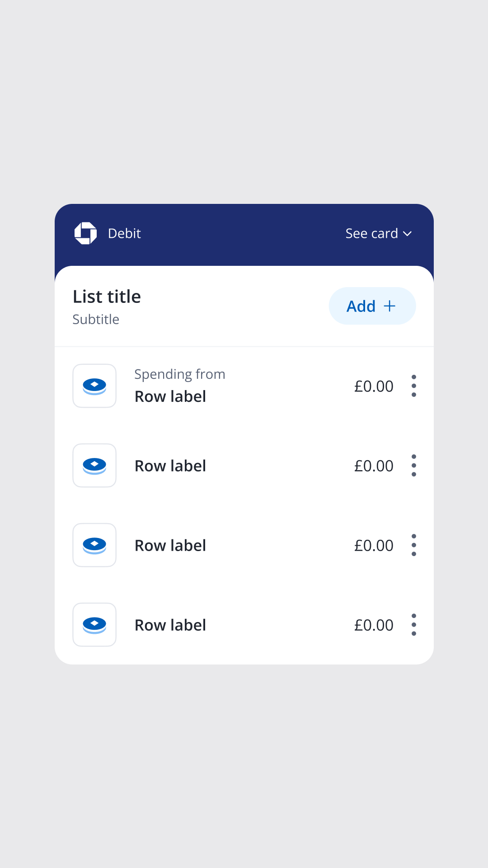Open three-dot menu for last row
488x868 pixels.
(414, 625)
